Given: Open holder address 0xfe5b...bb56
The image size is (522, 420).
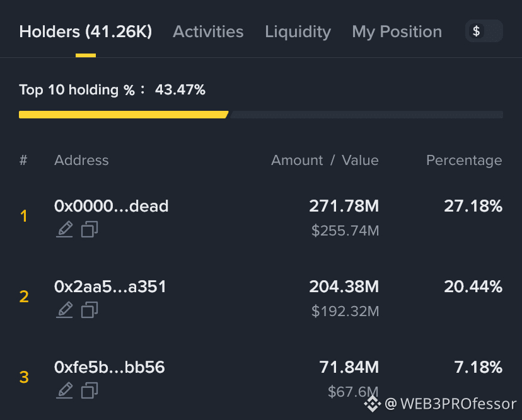Looking at the screenshot, I should (110, 367).
